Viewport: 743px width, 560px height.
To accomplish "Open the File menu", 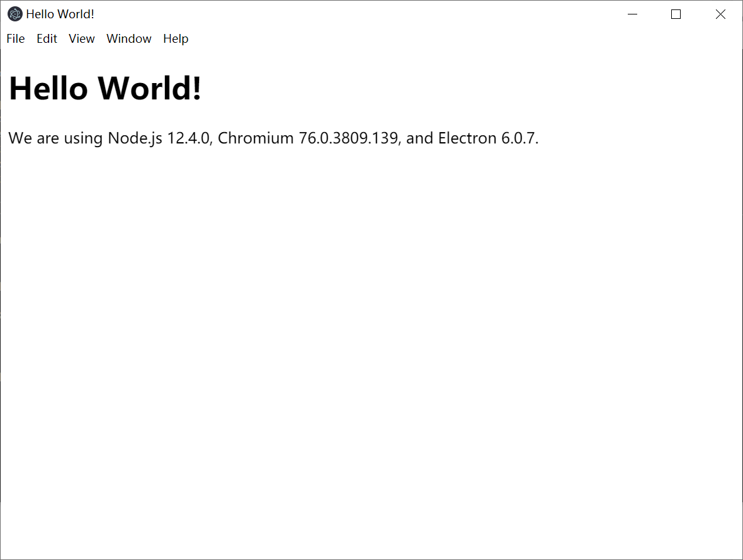I will coord(16,39).
